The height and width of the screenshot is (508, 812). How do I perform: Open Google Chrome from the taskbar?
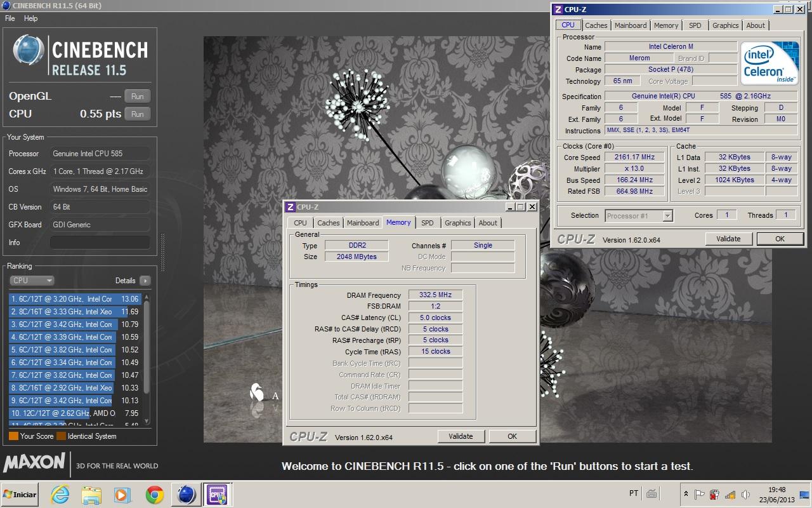(154, 494)
